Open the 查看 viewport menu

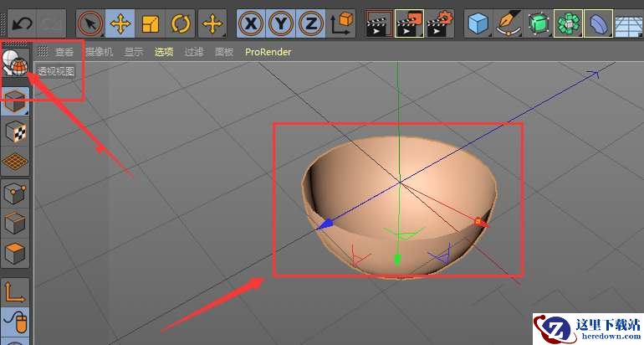click(64, 51)
